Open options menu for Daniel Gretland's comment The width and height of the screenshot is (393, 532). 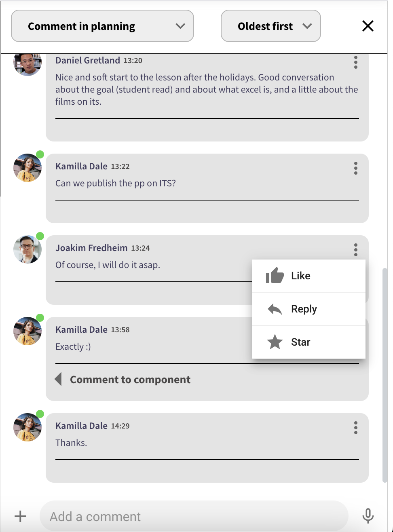[x=356, y=62]
